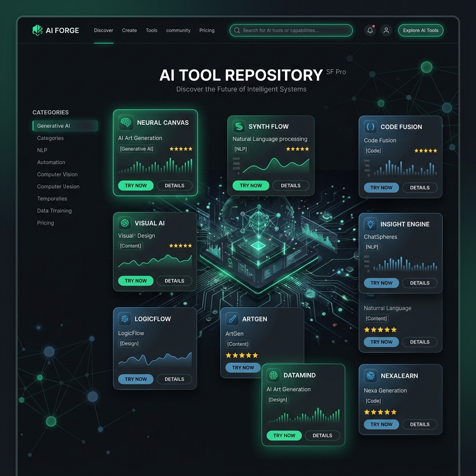Open Details for DataMind
The width and height of the screenshot is (476, 476).
[x=323, y=435]
